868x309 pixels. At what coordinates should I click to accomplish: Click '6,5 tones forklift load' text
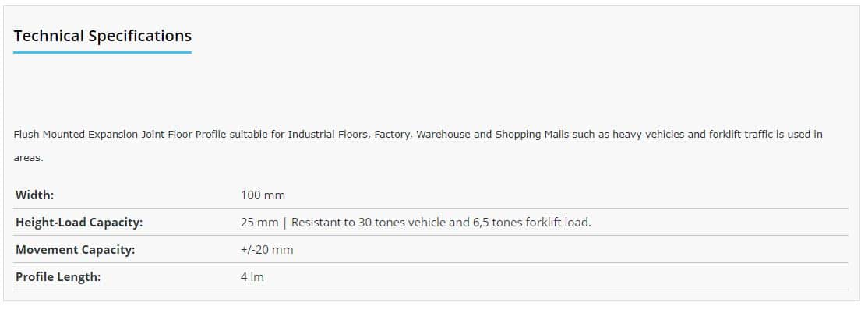[x=531, y=223]
